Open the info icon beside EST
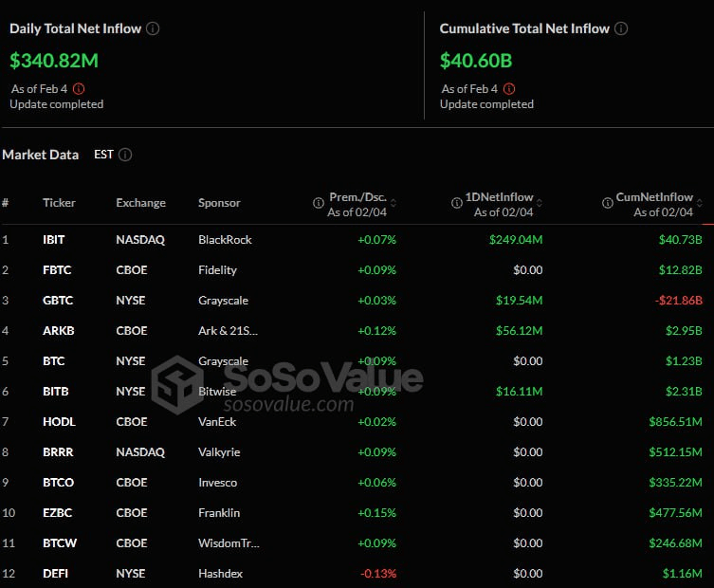The image size is (714, 588). pos(125,155)
